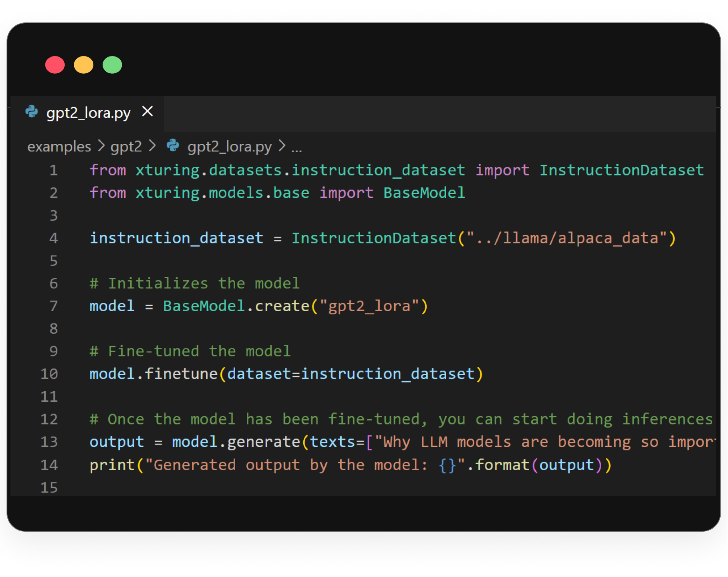Open the examples breadcrumb folder
Viewport: 728px width, 577px height.
59,146
